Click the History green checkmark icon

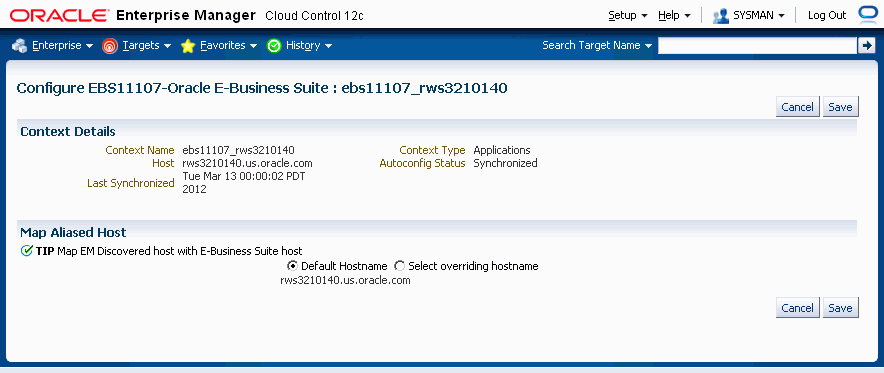click(x=274, y=46)
